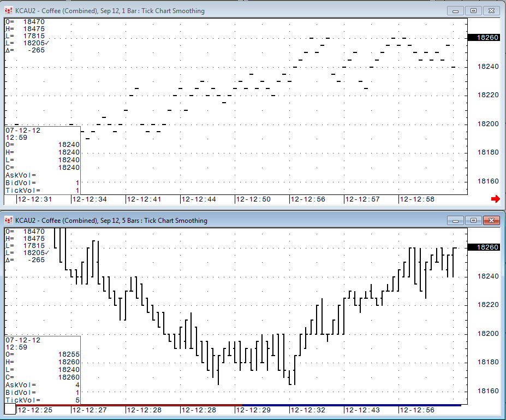This screenshot has width=506, height=420.
Task: Click the AskVol value in bottom data box
Action: [x=77, y=385]
